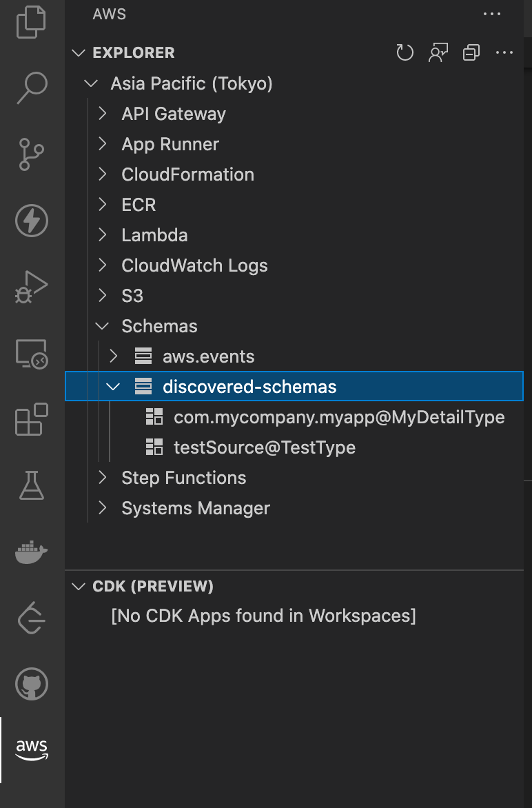Collapse the Schemas node
Screen dimensions: 532x808
coord(103,326)
